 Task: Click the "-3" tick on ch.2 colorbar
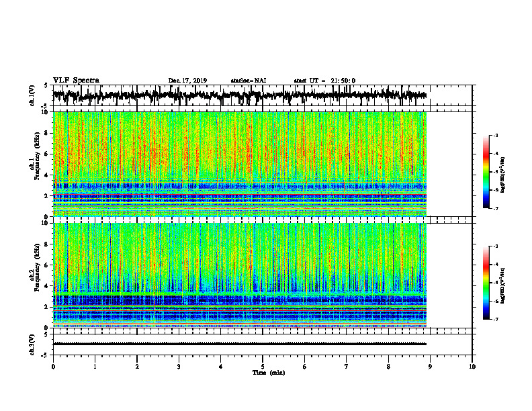(x=496, y=246)
